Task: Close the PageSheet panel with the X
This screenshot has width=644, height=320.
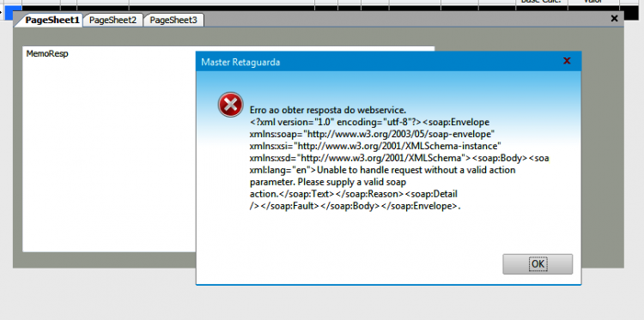Action: pyautogui.click(x=614, y=19)
